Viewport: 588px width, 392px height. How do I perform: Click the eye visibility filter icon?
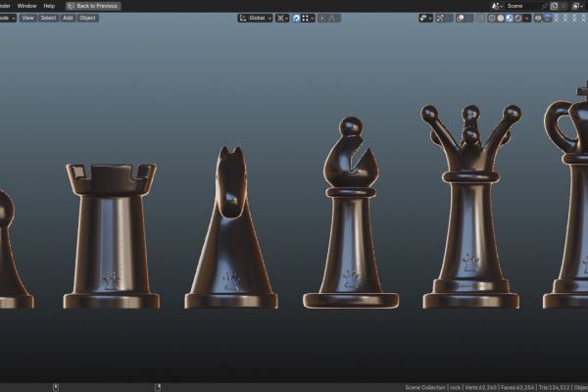coord(538,18)
